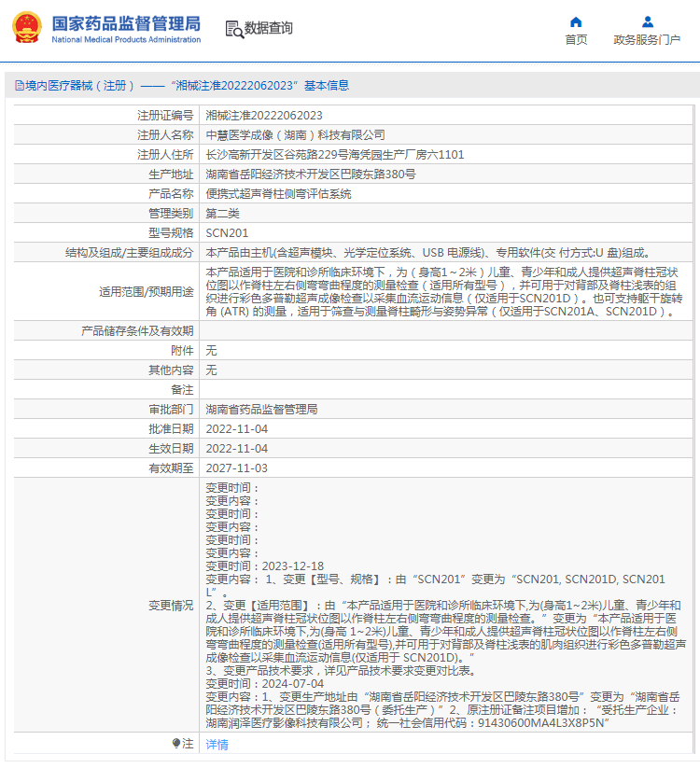Click the 管理类别 label cell
Screen dimensions: 700x768
[105, 214]
